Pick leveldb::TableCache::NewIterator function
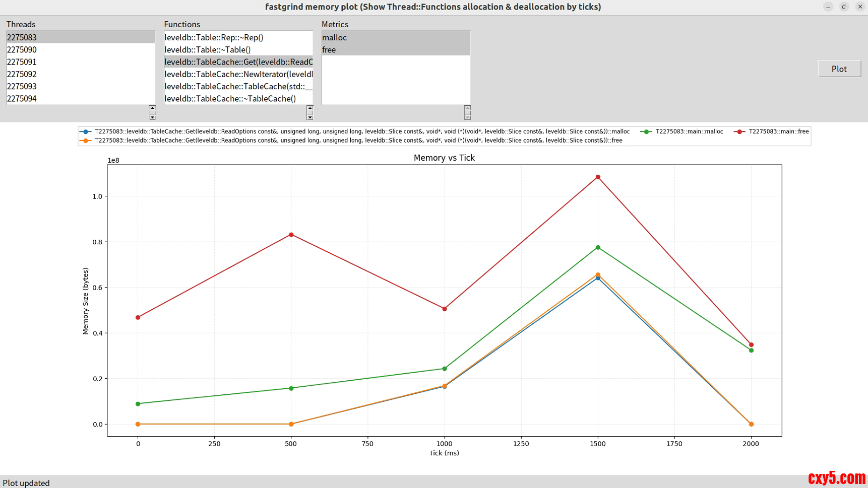The width and height of the screenshot is (868, 488). pos(238,74)
